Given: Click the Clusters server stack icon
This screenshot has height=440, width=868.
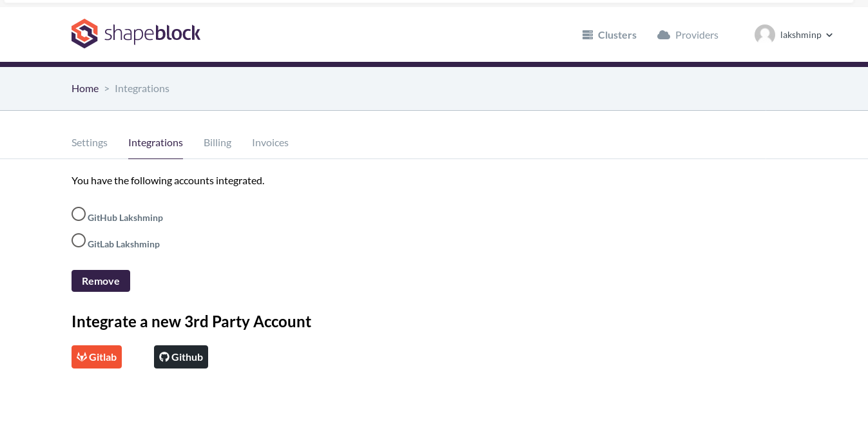Looking at the screenshot, I should [x=588, y=35].
